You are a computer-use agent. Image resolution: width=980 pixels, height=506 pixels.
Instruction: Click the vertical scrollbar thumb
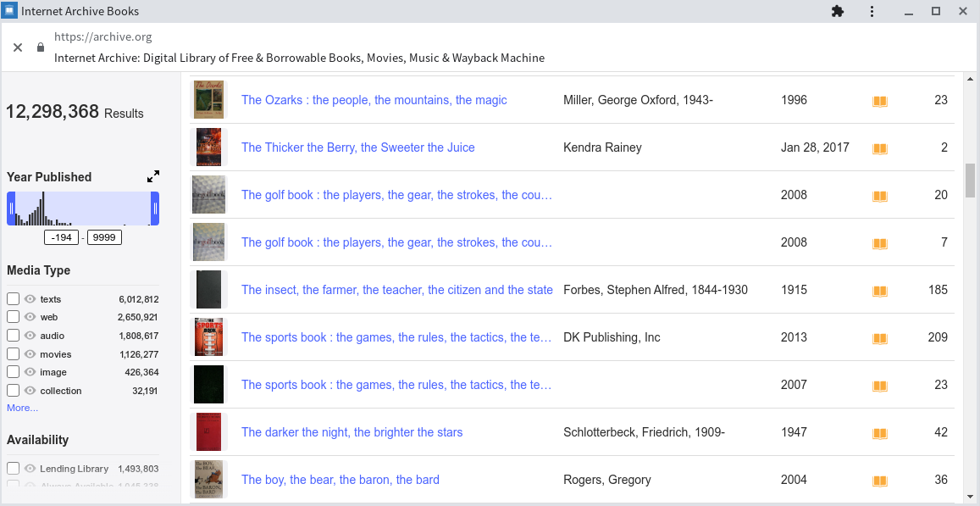coord(970,181)
